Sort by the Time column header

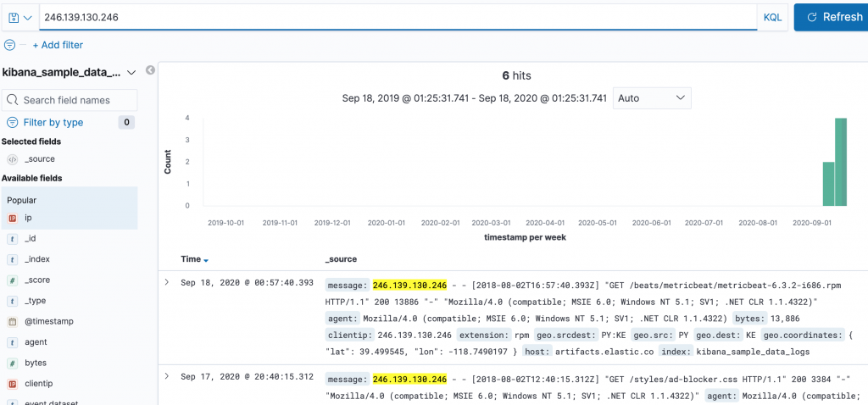tap(191, 259)
